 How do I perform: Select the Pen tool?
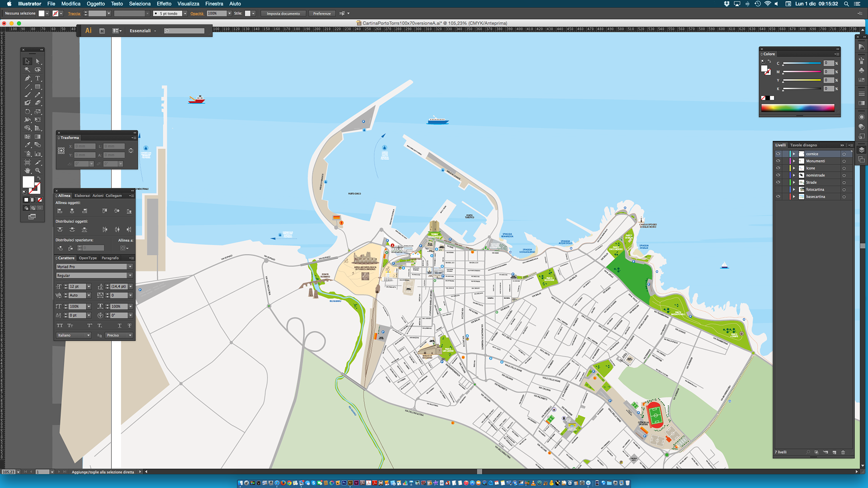(28, 78)
